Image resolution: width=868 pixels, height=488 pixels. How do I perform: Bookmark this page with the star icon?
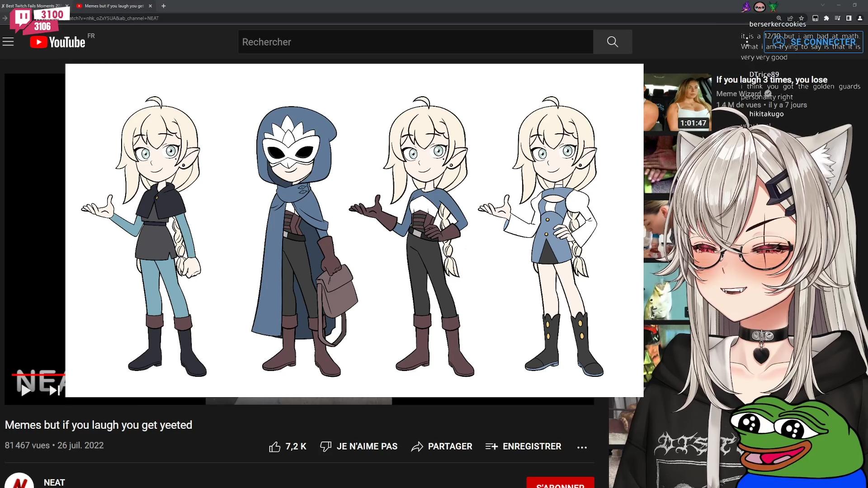(801, 18)
